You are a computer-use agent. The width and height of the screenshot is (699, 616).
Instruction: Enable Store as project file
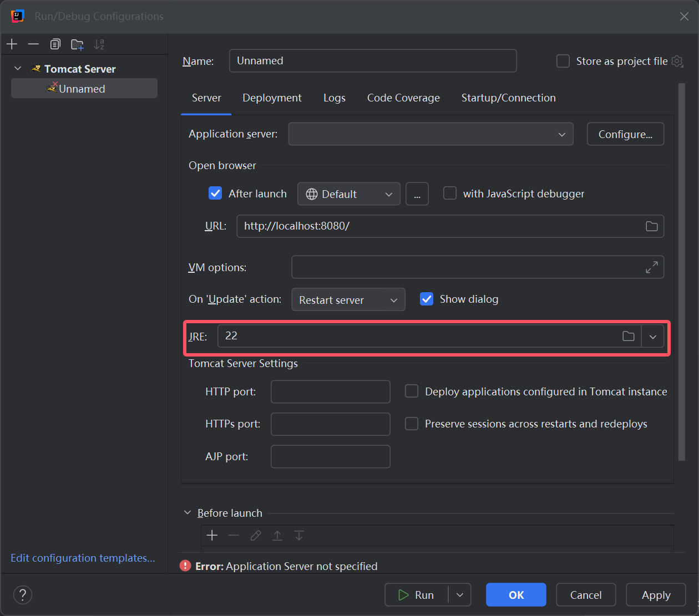tap(563, 61)
